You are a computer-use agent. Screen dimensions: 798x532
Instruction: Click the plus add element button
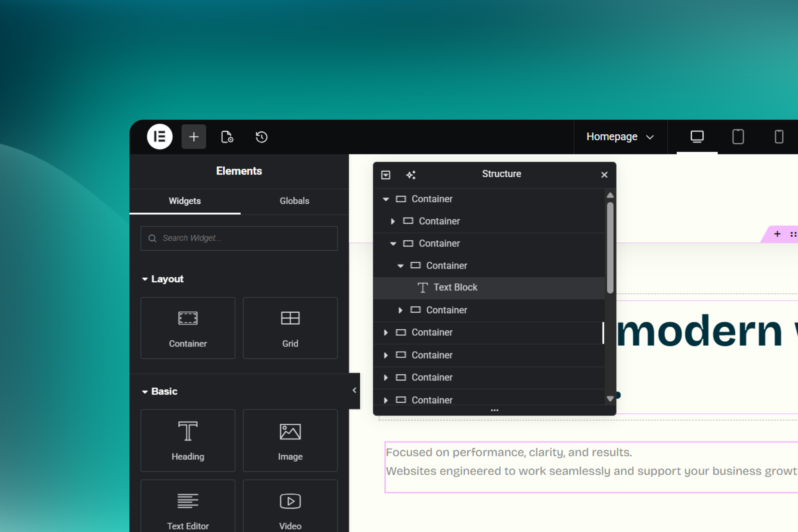[194, 137]
